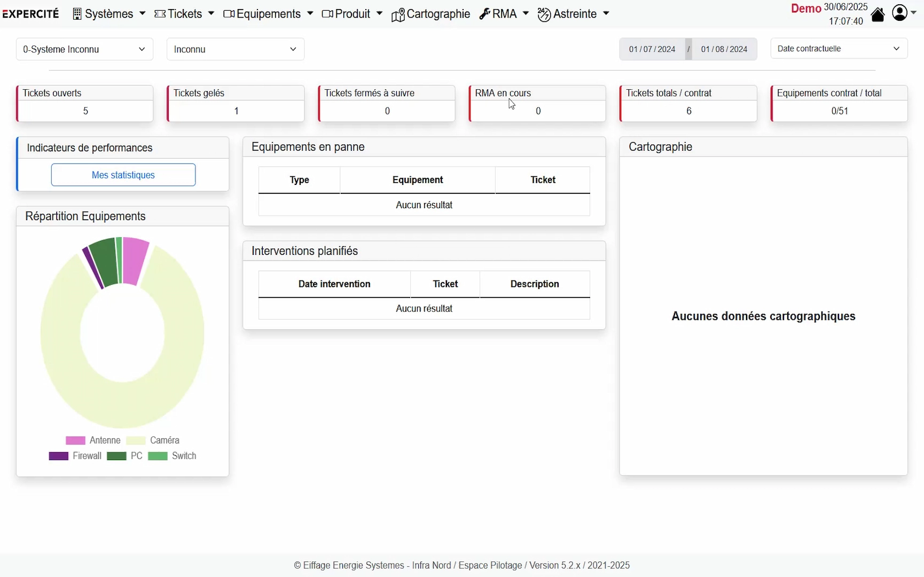Image resolution: width=924 pixels, height=577 pixels.
Task: Click the home icon in the top bar
Action: (878, 14)
